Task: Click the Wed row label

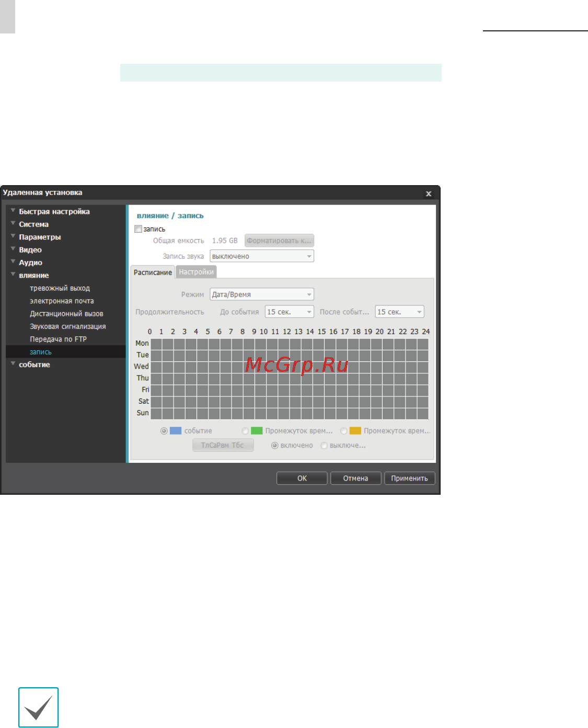Action: [x=141, y=367]
